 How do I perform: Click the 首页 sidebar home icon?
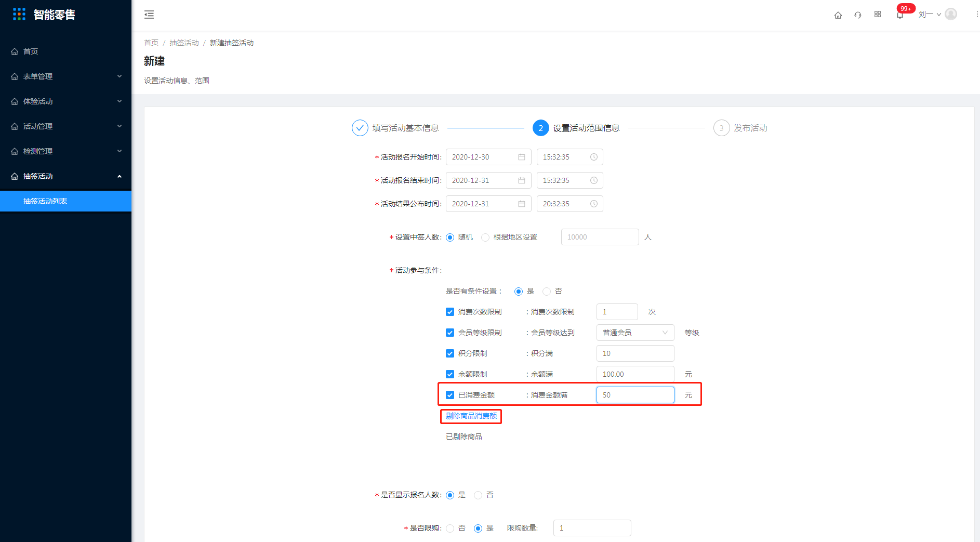pos(15,51)
